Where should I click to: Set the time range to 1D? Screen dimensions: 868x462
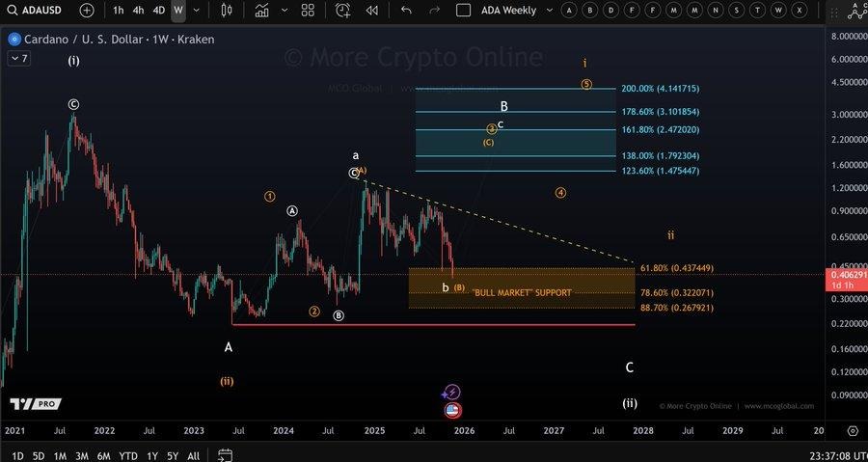click(x=17, y=456)
